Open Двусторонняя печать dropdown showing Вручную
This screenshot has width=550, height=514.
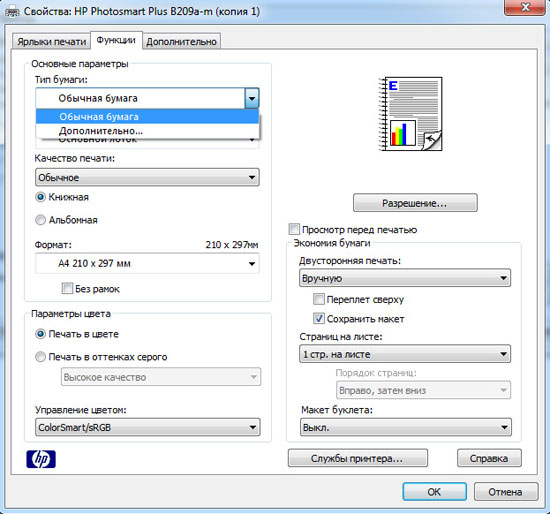tap(405, 278)
